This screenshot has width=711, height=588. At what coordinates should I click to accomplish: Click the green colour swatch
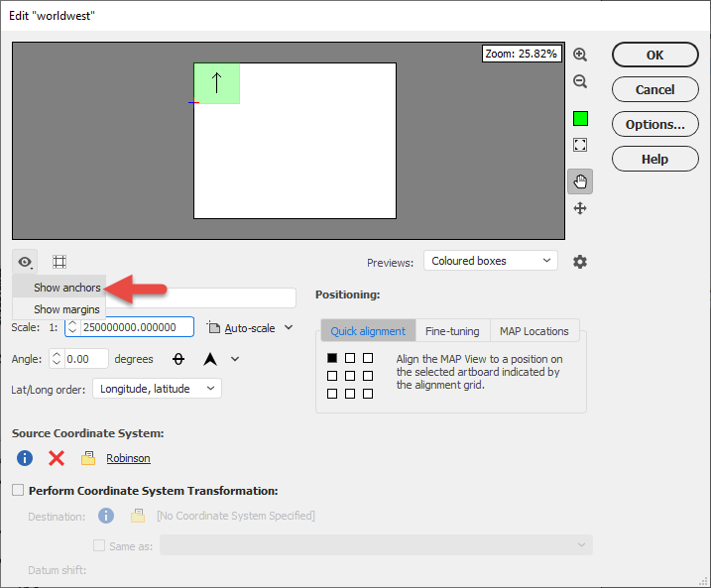pyautogui.click(x=580, y=119)
